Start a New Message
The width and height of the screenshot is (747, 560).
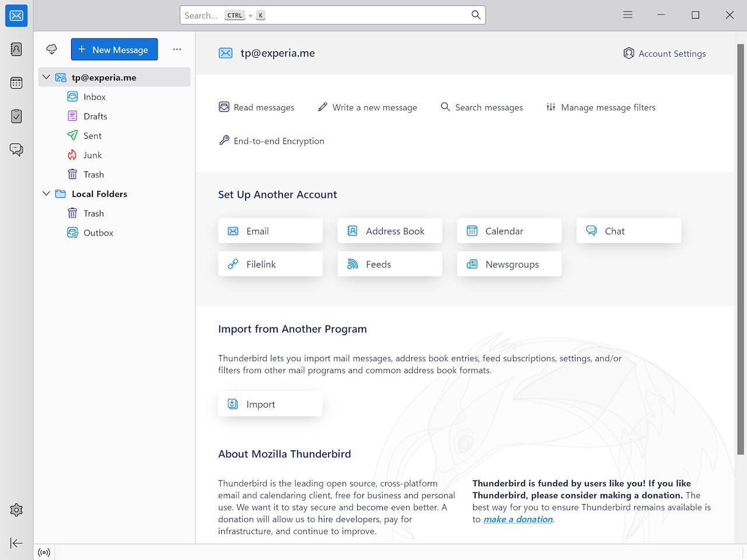tap(114, 50)
